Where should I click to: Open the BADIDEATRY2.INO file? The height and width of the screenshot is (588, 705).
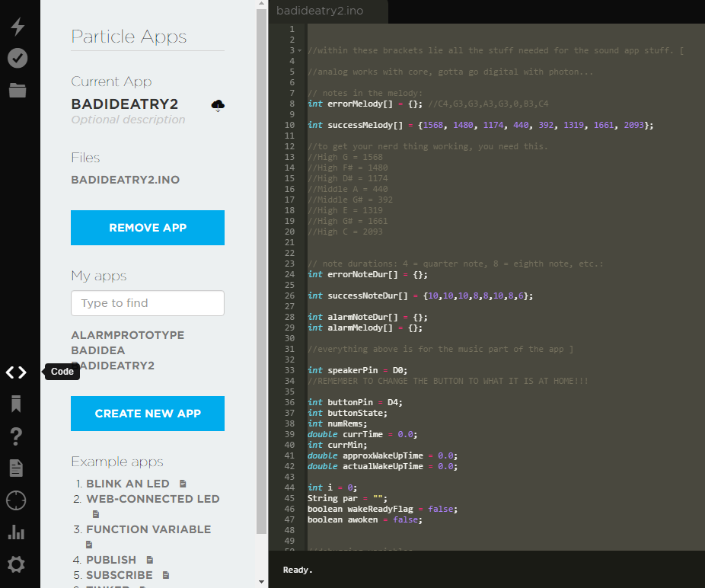click(x=126, y=180)
